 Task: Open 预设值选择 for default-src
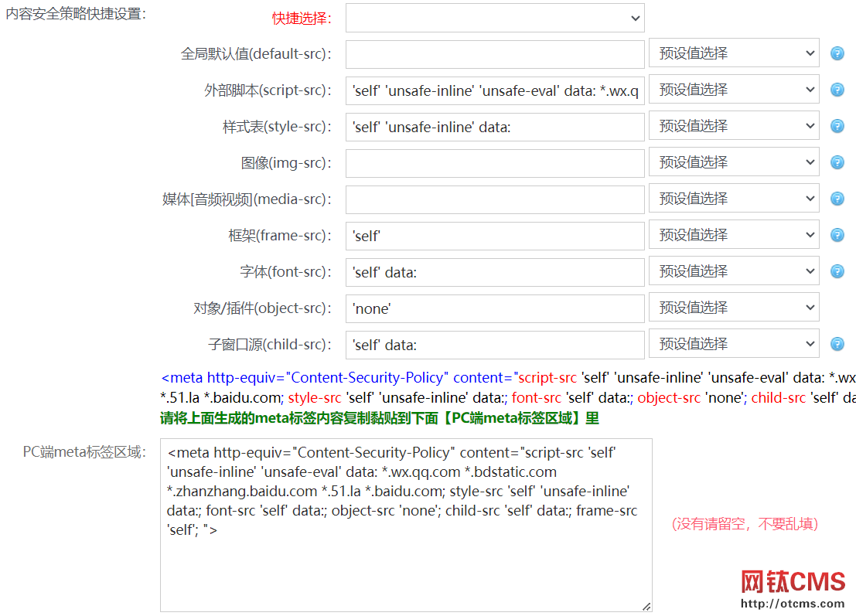tap(733, 53)
